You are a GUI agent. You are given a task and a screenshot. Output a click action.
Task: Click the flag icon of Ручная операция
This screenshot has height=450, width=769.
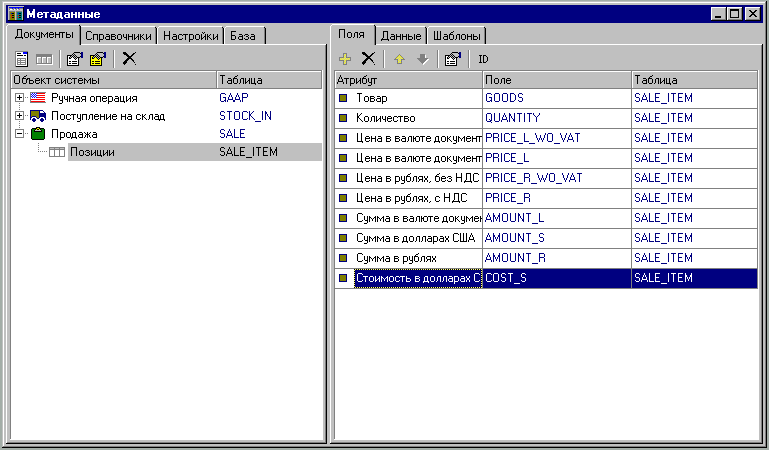[38, 98]
